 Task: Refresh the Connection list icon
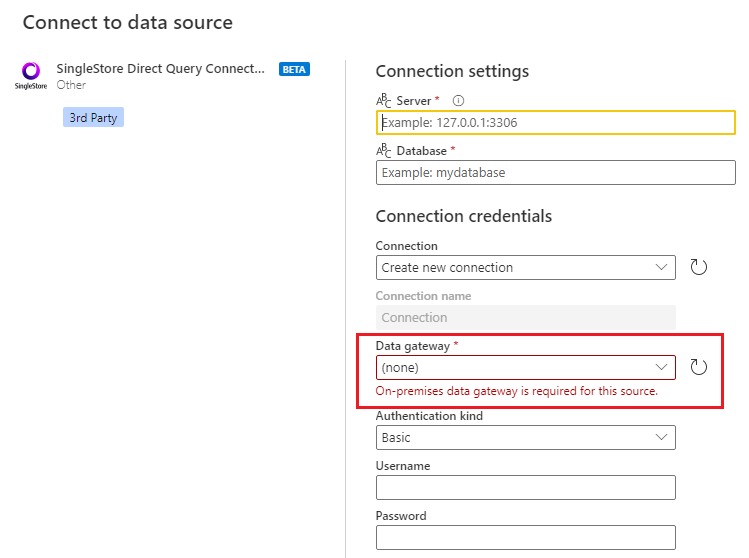pos(698,267)
